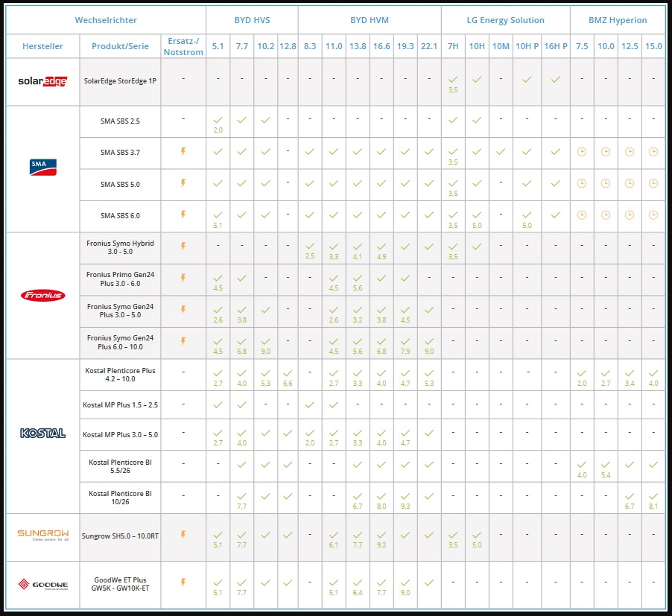This screenshot has height=616, width=672.
Task: Click clock icon for SMA SBS 5.0 under BMZ 10.0
Action: pos(606,183)
